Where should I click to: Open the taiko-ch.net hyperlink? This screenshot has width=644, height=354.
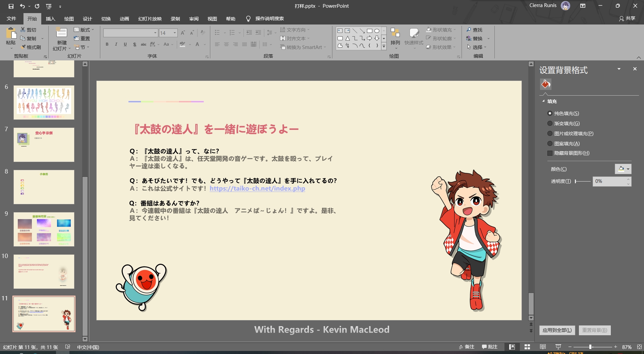(257, 189)
